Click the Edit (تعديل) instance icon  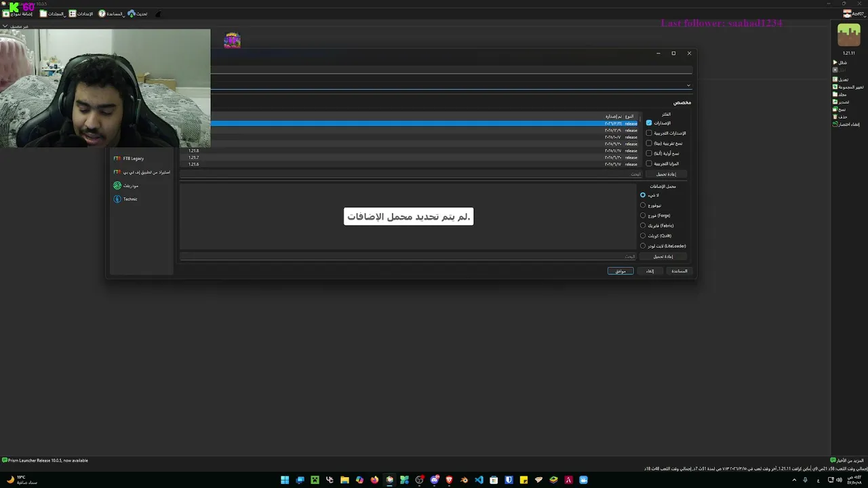[x=835, y=79]
